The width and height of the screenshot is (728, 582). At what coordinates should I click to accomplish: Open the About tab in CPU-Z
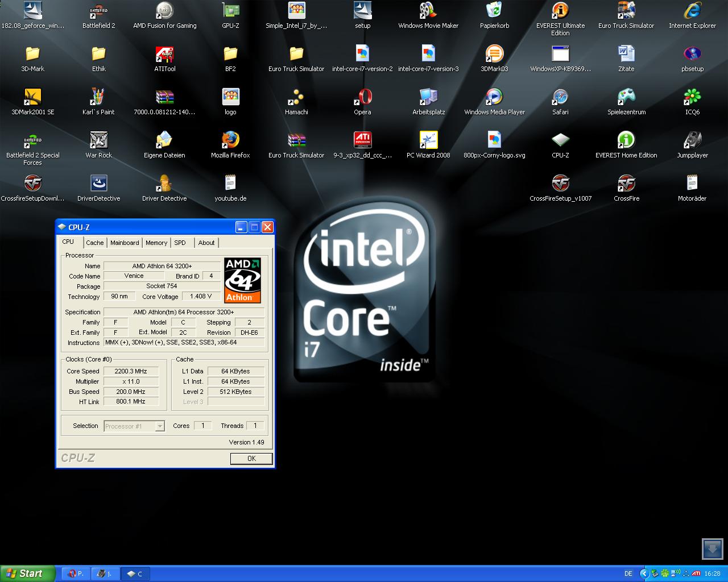pos(206,243)
